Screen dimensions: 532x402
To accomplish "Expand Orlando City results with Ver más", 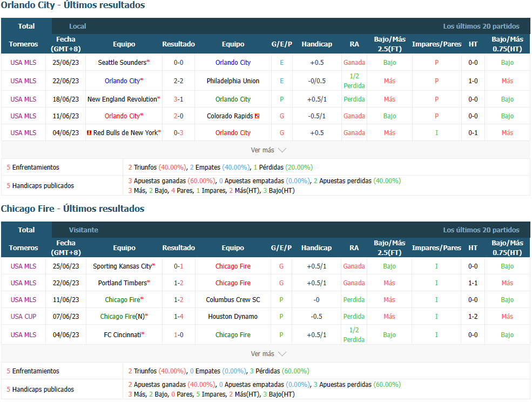I will [268, 150].
